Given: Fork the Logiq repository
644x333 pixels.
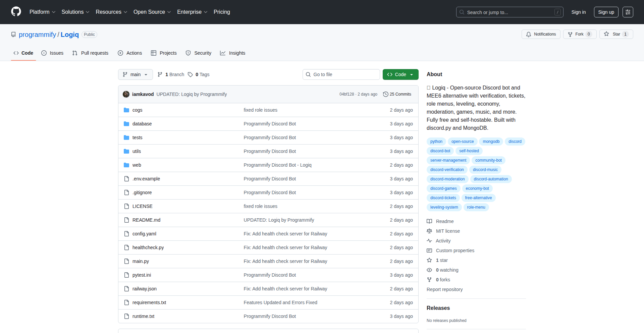Looking at the screenshot, I should click(576, 34).
